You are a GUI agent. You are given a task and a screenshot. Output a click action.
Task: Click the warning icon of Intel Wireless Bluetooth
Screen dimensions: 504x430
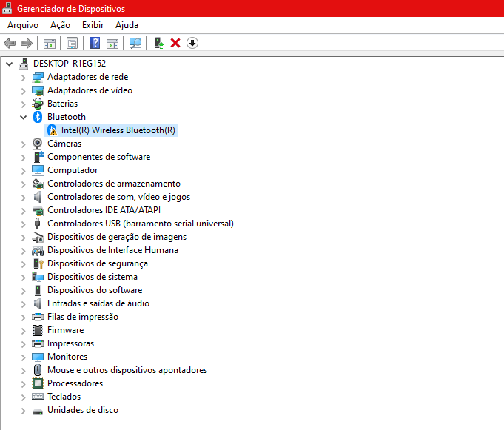[52, 130]
